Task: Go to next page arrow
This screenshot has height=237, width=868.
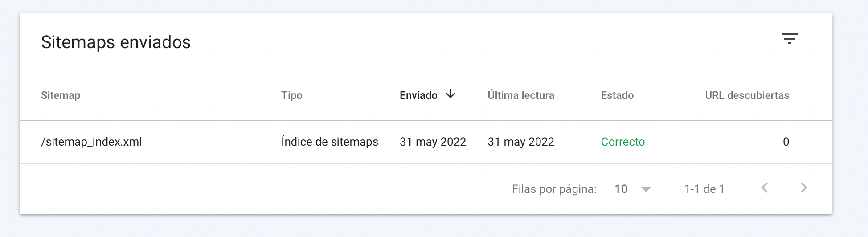Action: click(x=804, y=188)
